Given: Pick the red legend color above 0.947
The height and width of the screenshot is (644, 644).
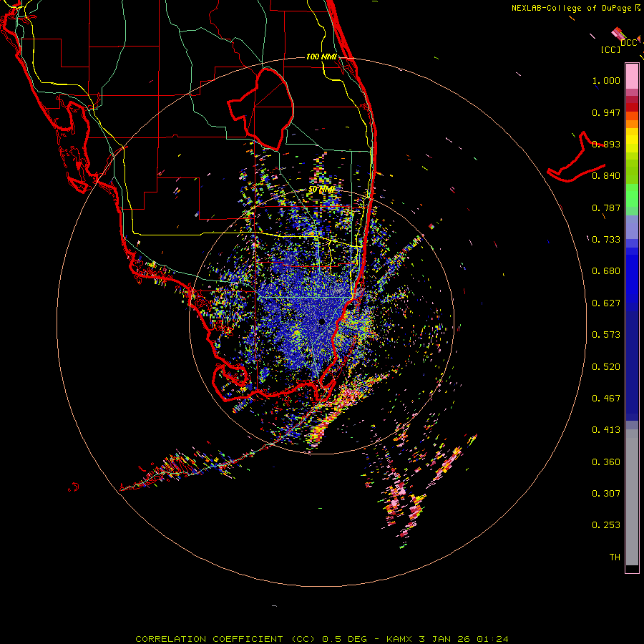Looking at the screenshot, I should point(632,107).
